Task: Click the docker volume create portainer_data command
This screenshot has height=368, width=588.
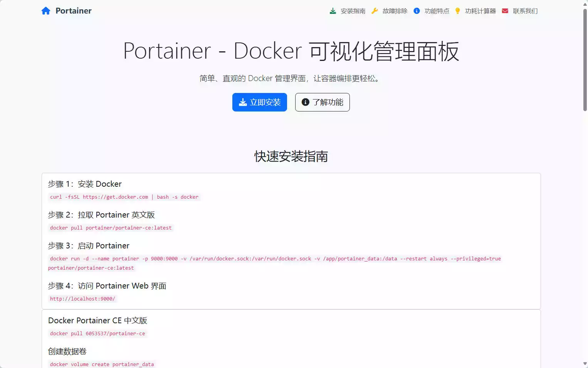Action: tap(102, 365)
